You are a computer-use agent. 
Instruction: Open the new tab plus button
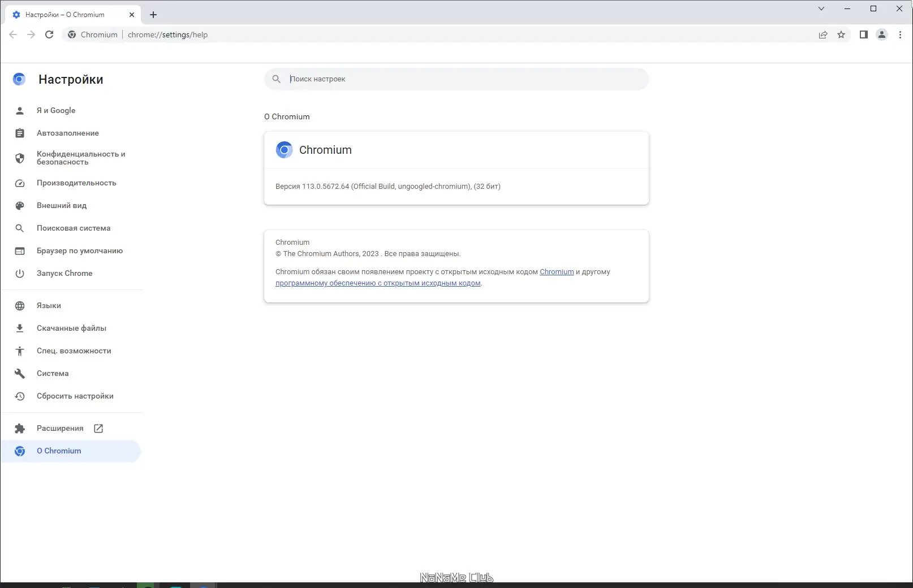(x=153, y=15)
